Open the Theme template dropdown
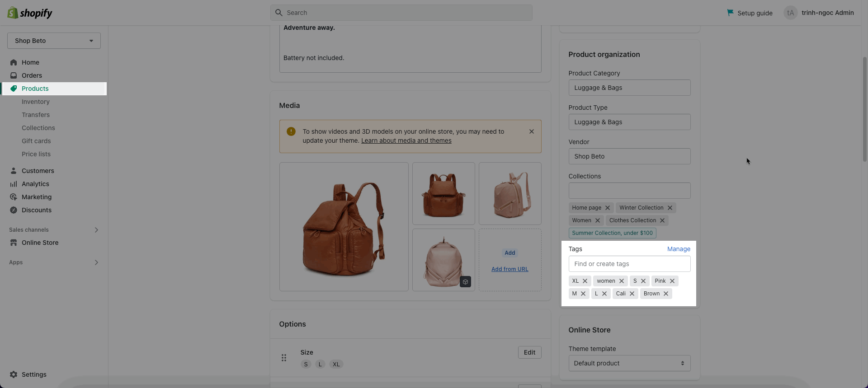Image resolution: width=868 pixels, height=388 pixels. click(629, 363)
